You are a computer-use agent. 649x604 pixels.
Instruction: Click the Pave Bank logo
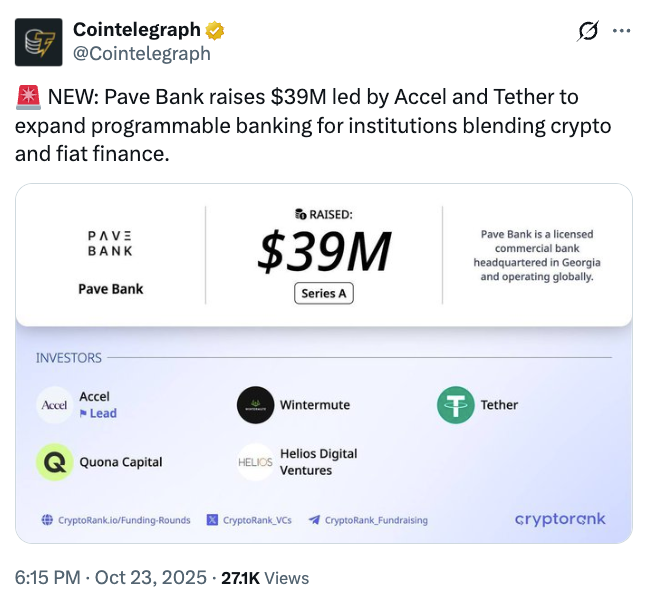(111, 245)
